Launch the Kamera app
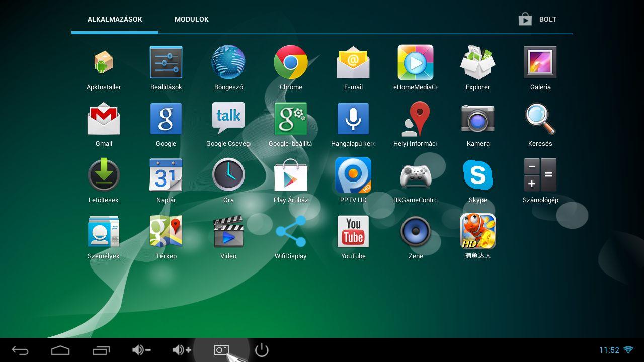The width and height of the screenshot is (644, 362). click(478, 119)
